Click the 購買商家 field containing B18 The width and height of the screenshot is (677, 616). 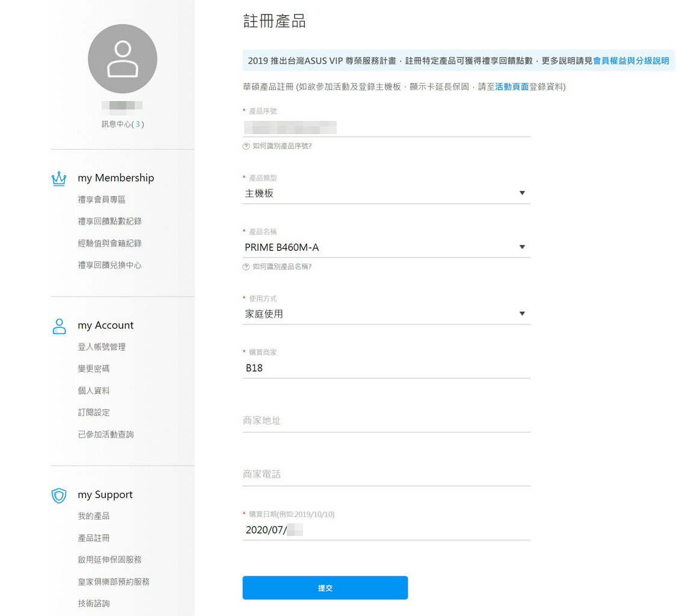[x=387, y=368]
